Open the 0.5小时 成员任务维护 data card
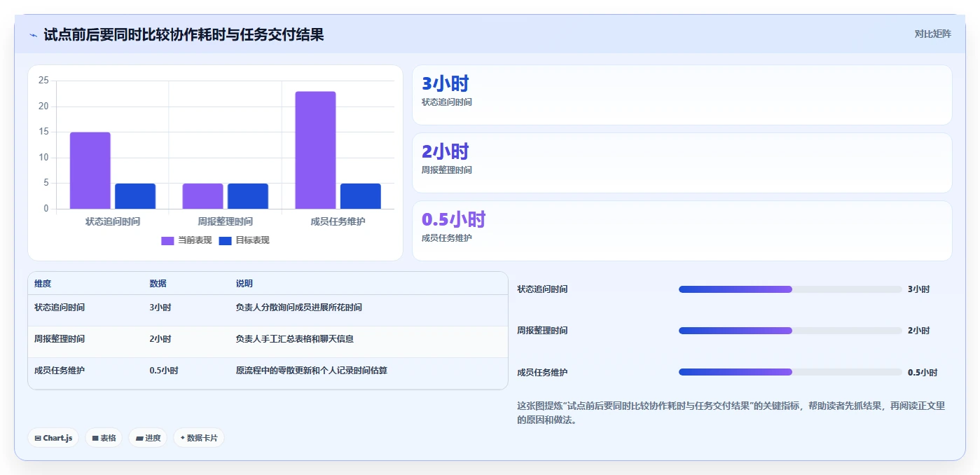Image resolution: width=980 pixels, height=475 pixels. click(x=682, y=231)
